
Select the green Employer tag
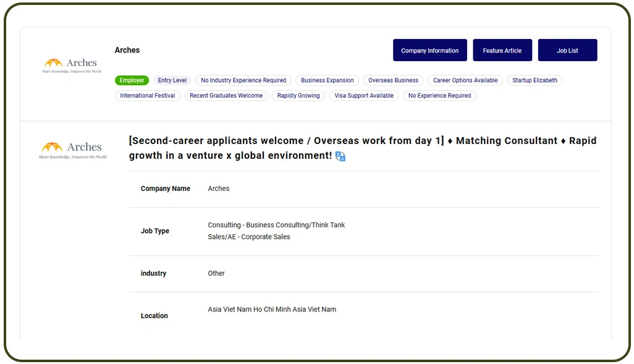click(132, 80)
